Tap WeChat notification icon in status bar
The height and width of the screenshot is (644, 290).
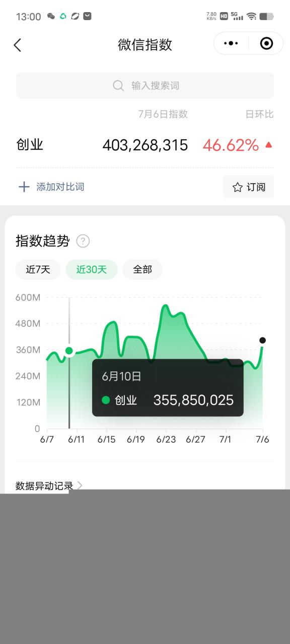51,16
